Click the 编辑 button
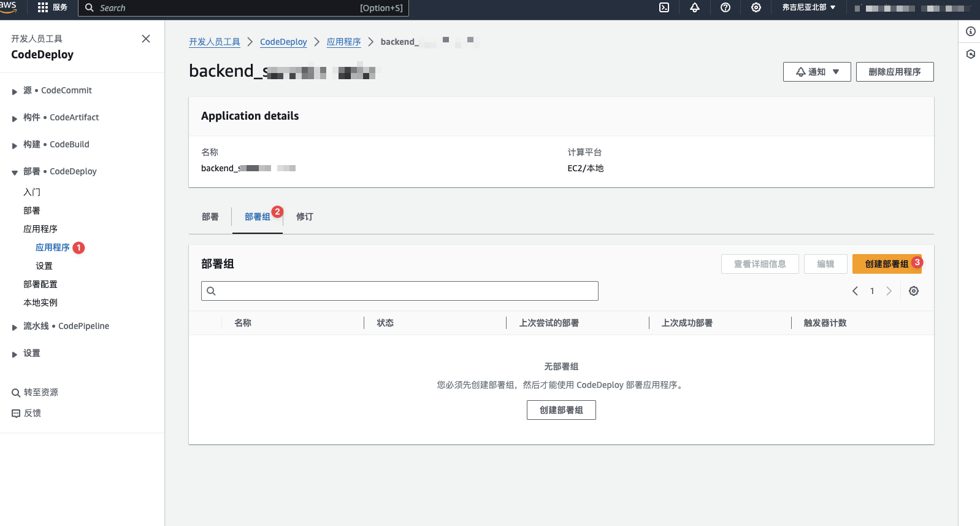 (825, 264)
